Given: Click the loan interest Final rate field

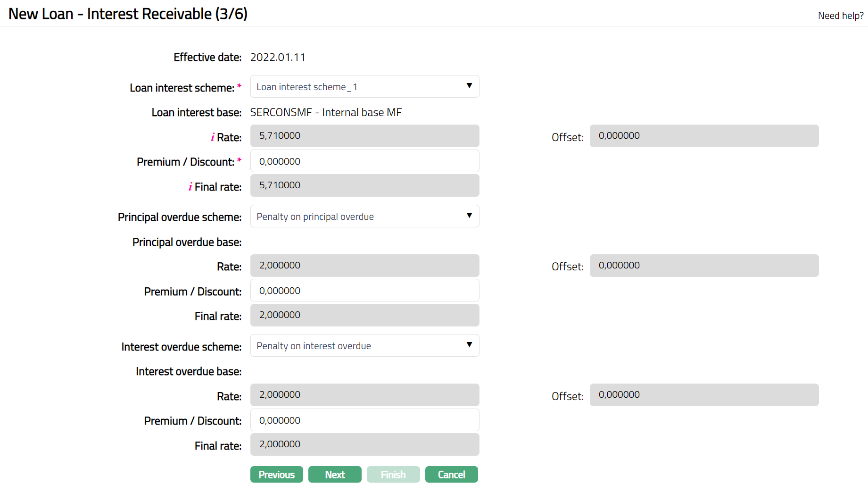Looking at the screenshot, I should [364, 185].
